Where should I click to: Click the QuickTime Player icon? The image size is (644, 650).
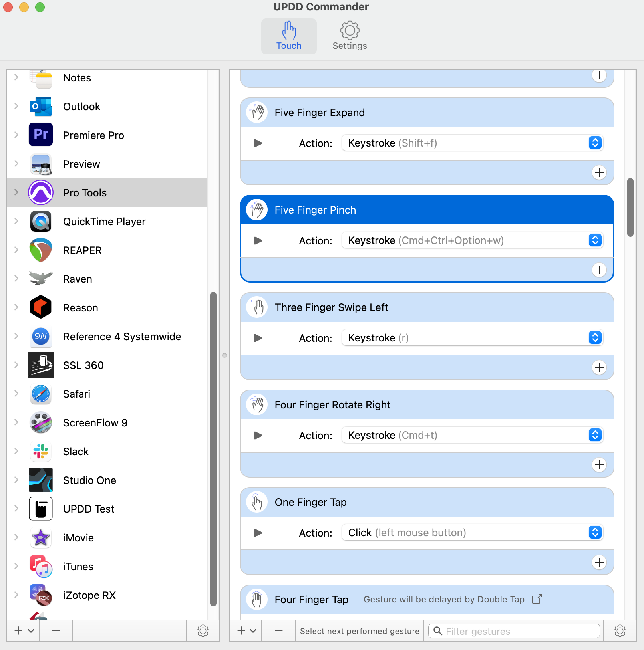pos(41,221)
